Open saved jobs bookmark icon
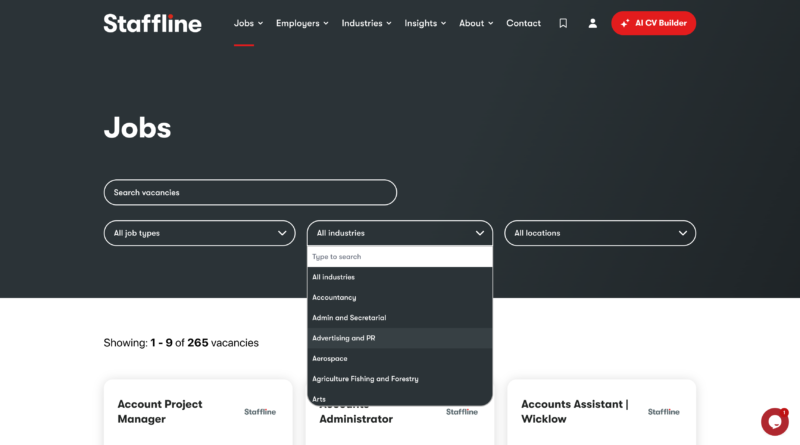The width and height of the screenshot is (800, 445). 563,23
